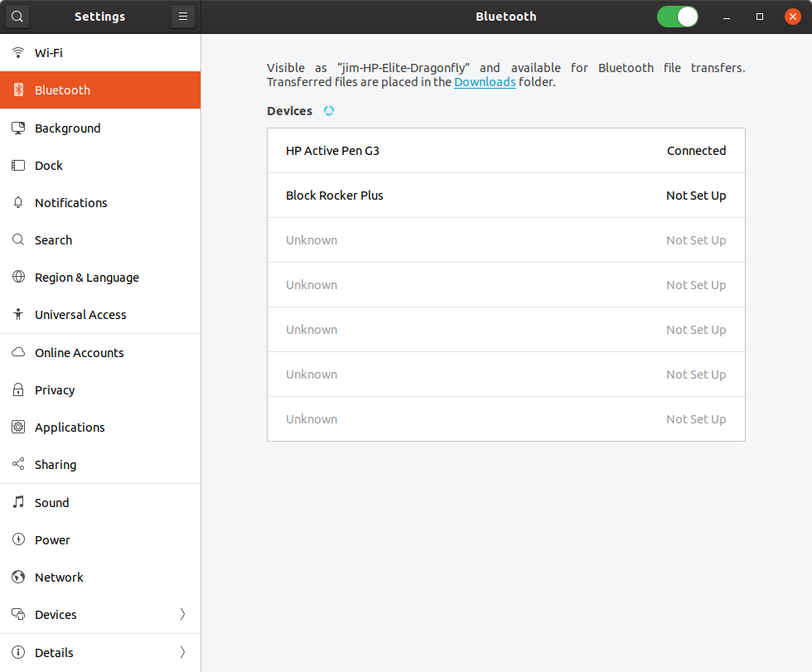Go to the Power settings panel
The height and width of the screenshot is (672, 812).
tap(52, 540)
